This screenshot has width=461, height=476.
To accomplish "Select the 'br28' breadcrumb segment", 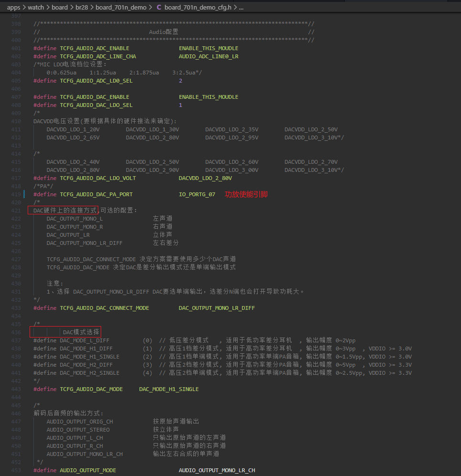I will [x=82, y=7].
